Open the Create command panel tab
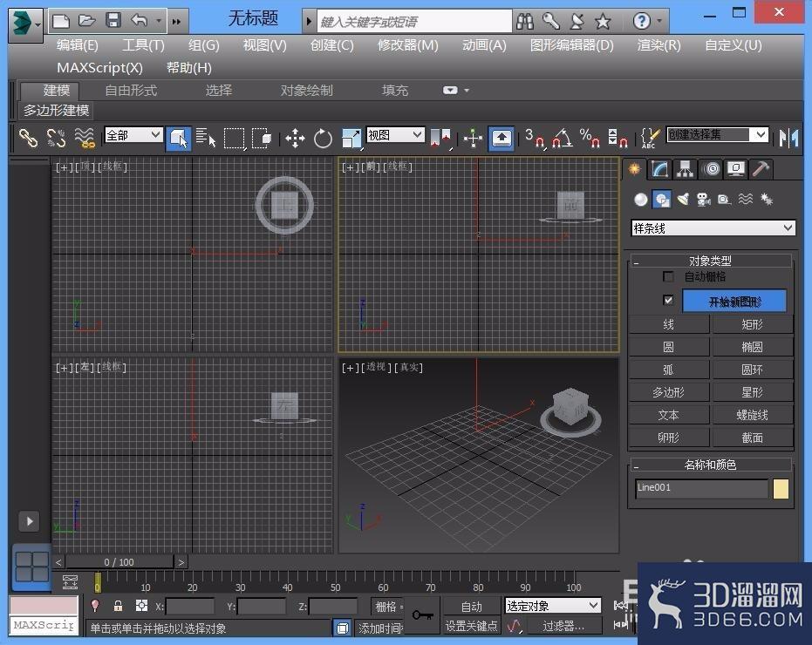This screenshot has width=812, height=645. 634,169
